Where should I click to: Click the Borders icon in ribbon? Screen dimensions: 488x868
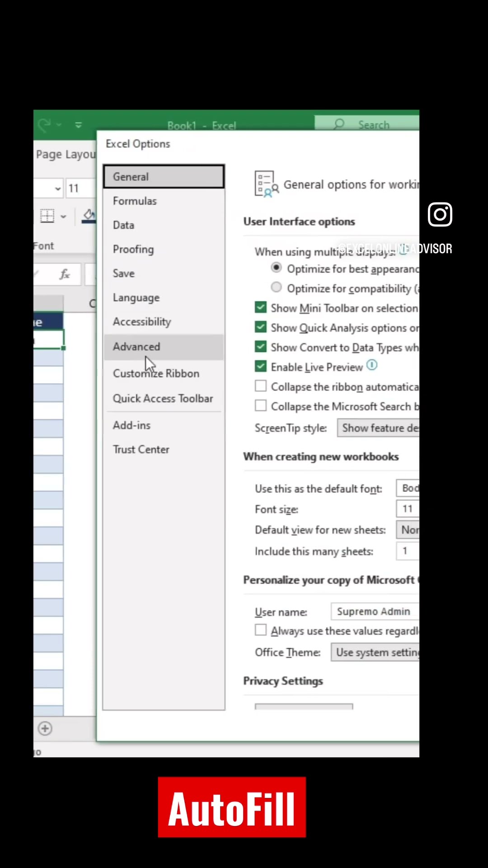tap(47, 216)
